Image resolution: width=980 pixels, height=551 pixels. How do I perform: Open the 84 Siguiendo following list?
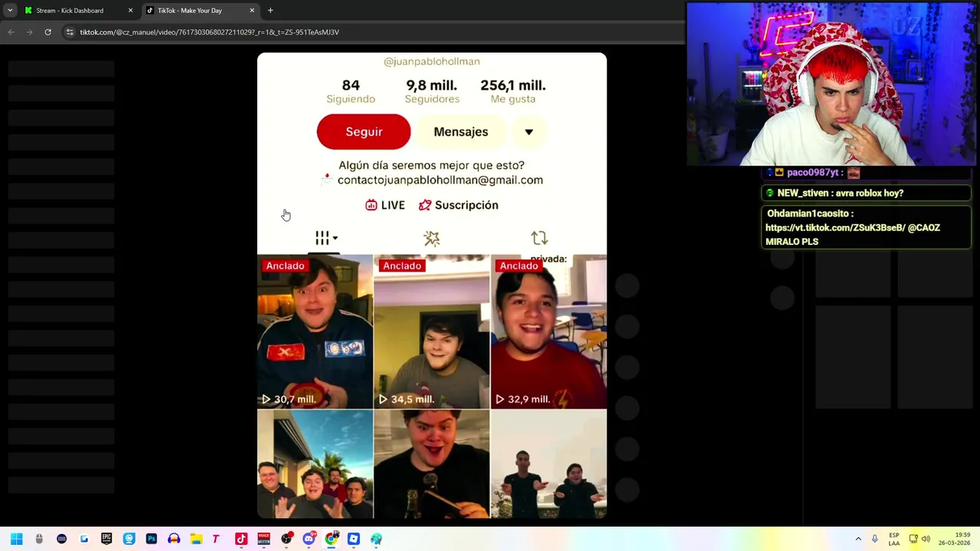tap(351, 91)
